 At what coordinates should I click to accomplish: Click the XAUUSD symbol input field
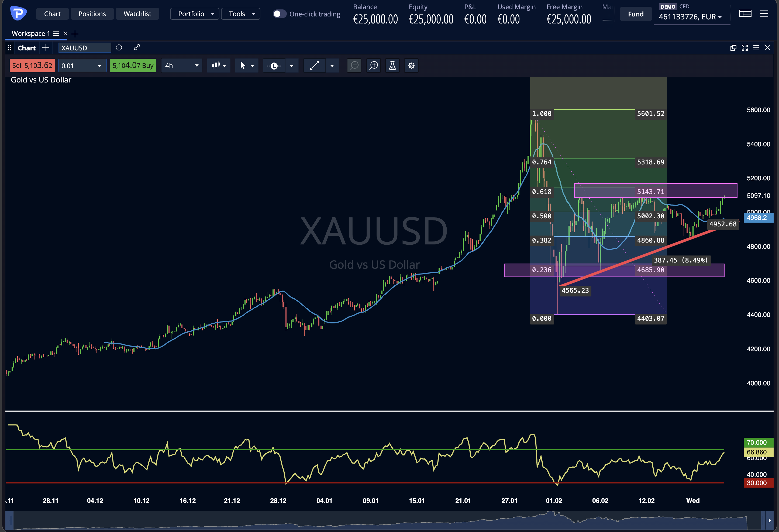click(84, 48)
